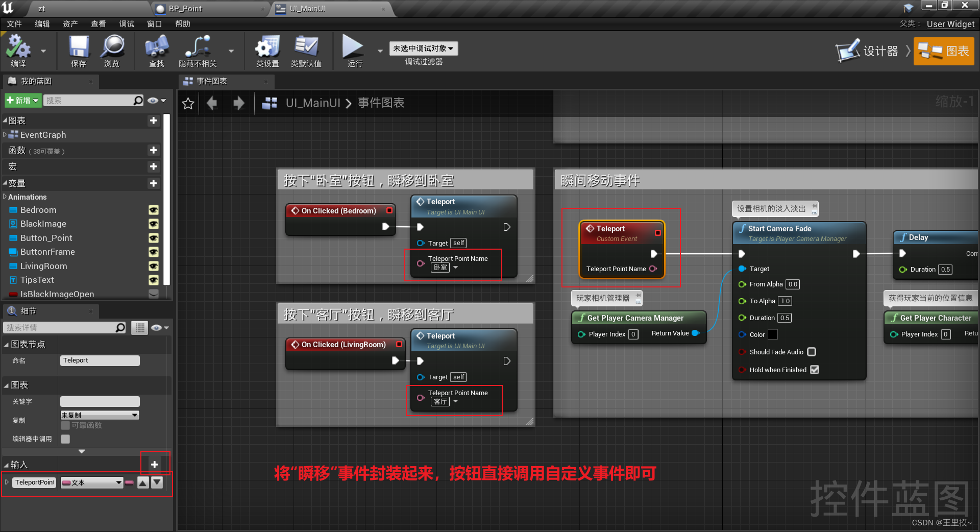Open dropdown arrow next to Run button
This screenshot has height=532, width=980.
click(x=380, y=51)
